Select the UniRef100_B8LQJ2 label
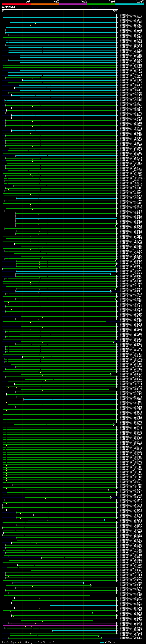The width and height of the screenshot is (146, 644). pos(131,397)
